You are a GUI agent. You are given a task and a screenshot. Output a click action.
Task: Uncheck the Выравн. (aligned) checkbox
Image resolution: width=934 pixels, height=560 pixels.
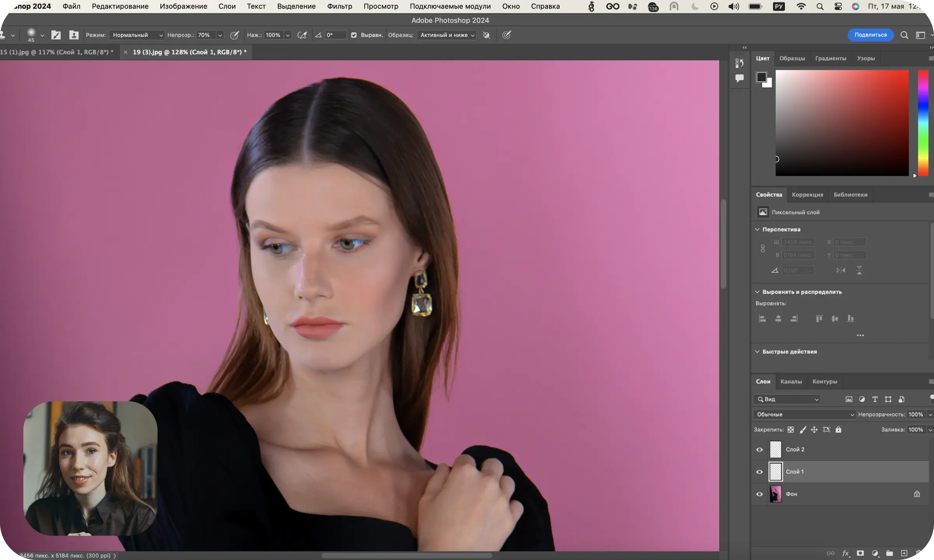pyautogui.click(x=354, y=35)
